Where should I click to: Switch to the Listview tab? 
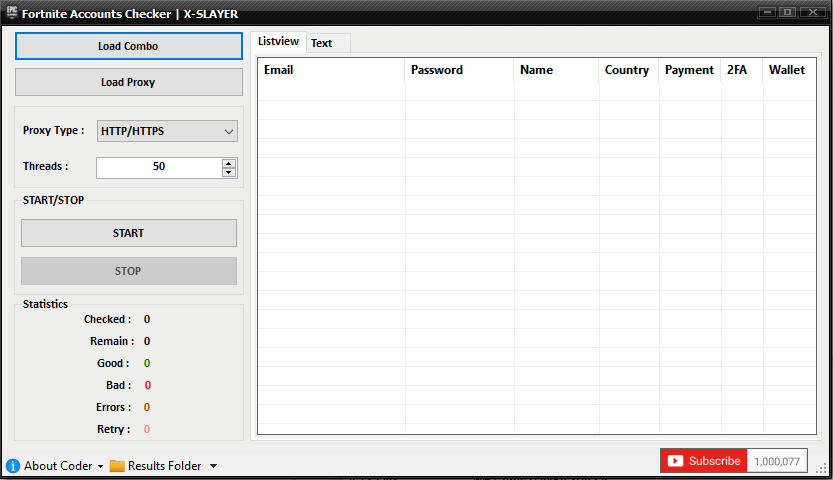tap(278, 41)
